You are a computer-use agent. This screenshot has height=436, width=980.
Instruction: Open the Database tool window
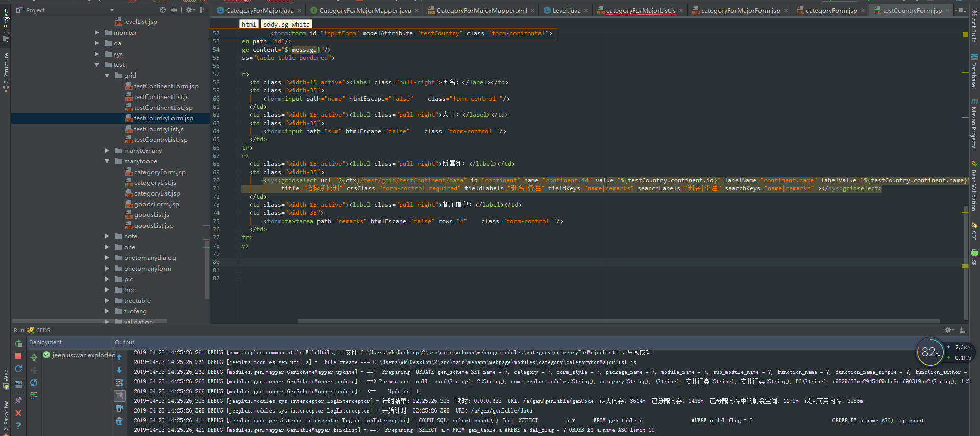tap(974, 71)
